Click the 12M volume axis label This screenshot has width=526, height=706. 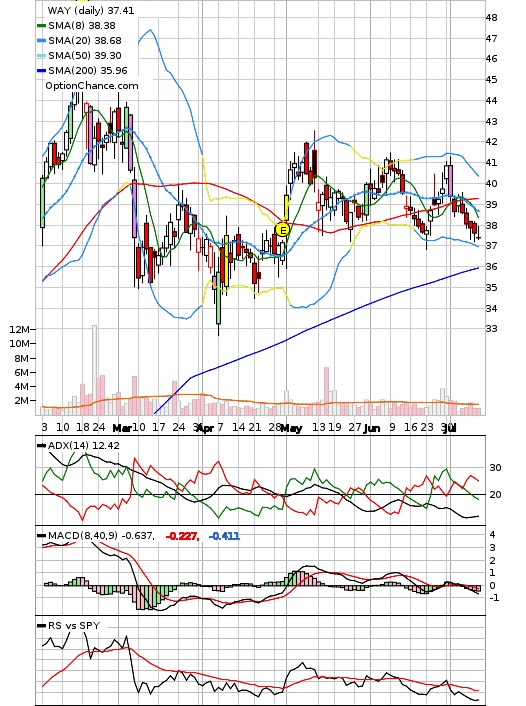[x=19, y=330]
